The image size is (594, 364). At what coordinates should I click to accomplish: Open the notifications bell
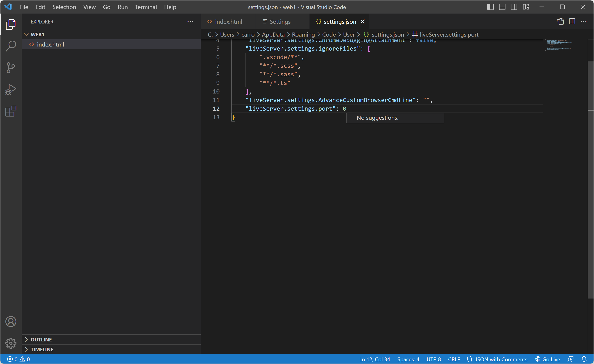584,359
